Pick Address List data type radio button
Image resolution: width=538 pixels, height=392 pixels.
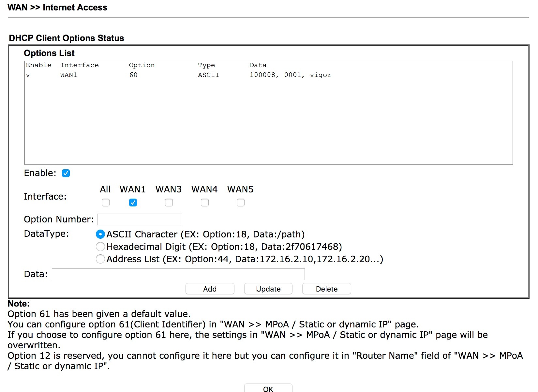click(x=100, y=259)
